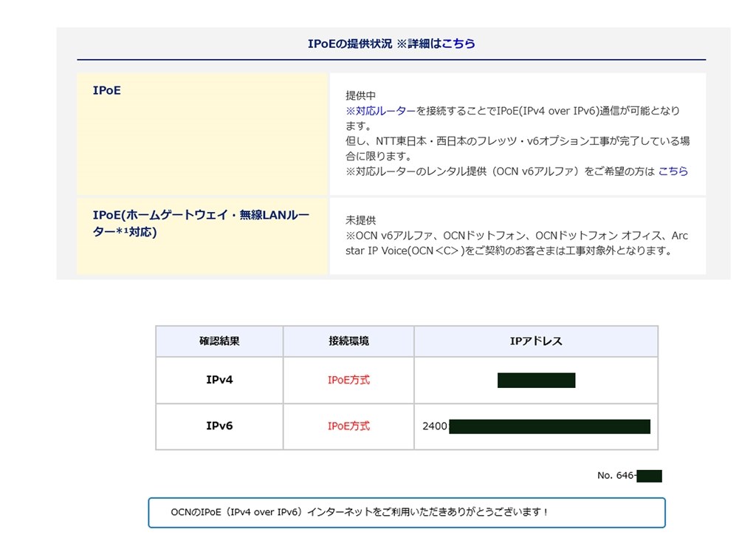
Task: Click the 'No. 646-' reference number
Action: click(x=616, y=476)
